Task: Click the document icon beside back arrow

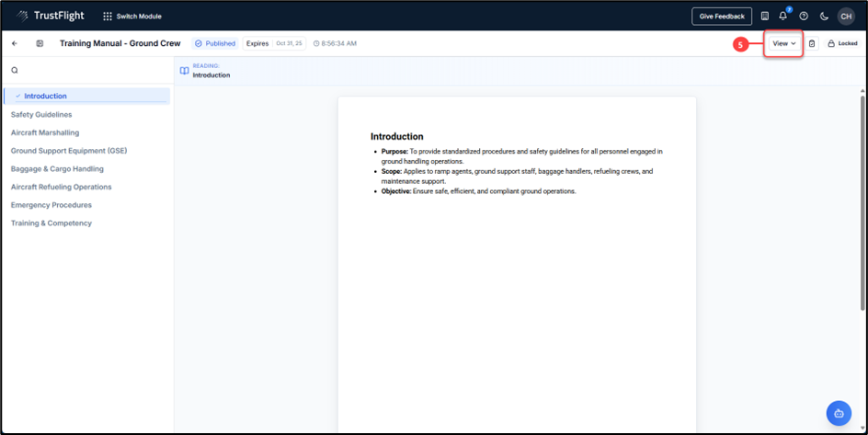Action: (40, 43)
